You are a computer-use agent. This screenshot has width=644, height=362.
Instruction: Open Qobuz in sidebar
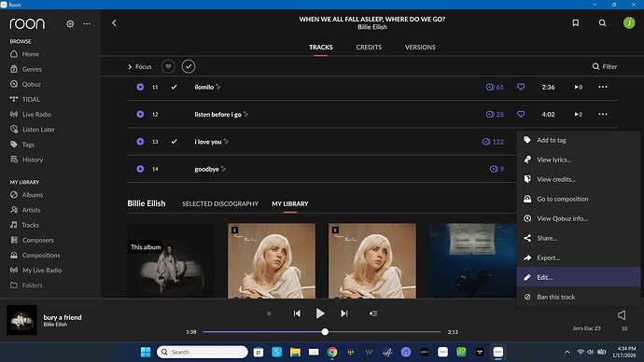pyautogui.click(x=25, y=84)
